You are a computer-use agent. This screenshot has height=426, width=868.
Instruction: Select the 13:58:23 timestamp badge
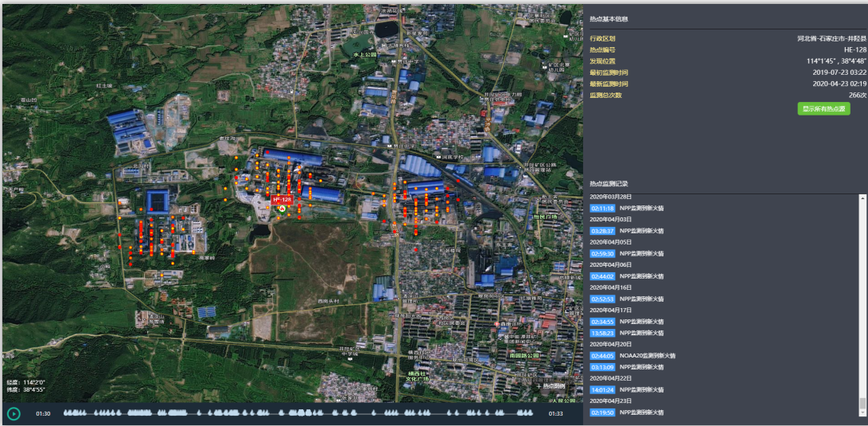602,333
